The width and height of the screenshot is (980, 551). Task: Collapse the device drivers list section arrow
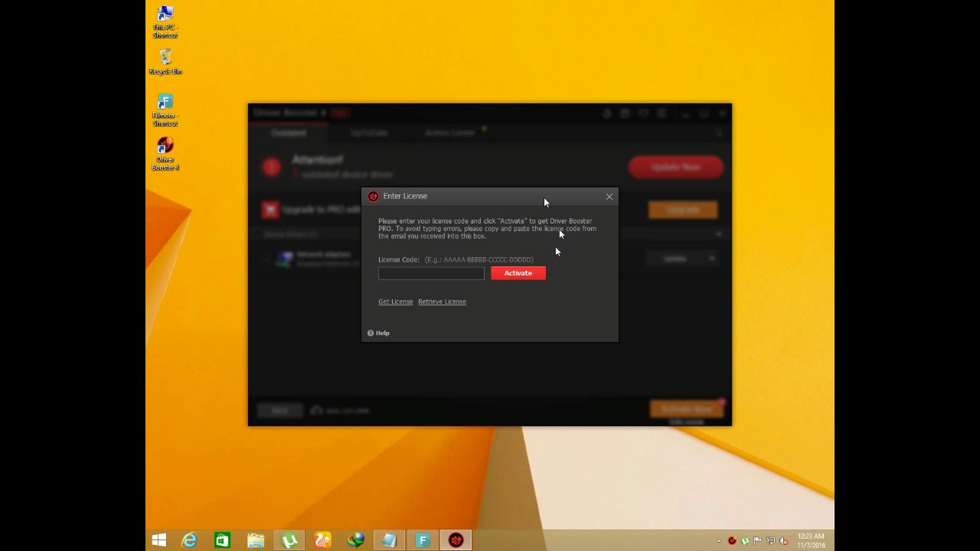coord(718,234)
